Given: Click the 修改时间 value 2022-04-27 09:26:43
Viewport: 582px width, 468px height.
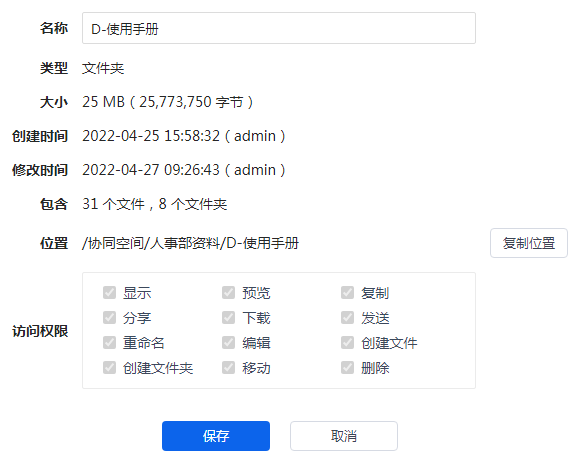Looking at the screenshot, I should pyautogui.click(x=151, y=170).
